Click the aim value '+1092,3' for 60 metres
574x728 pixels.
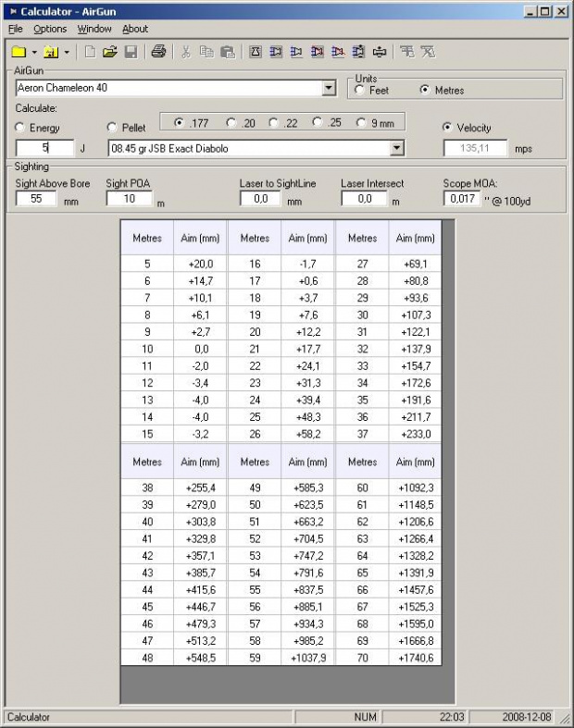416,487
